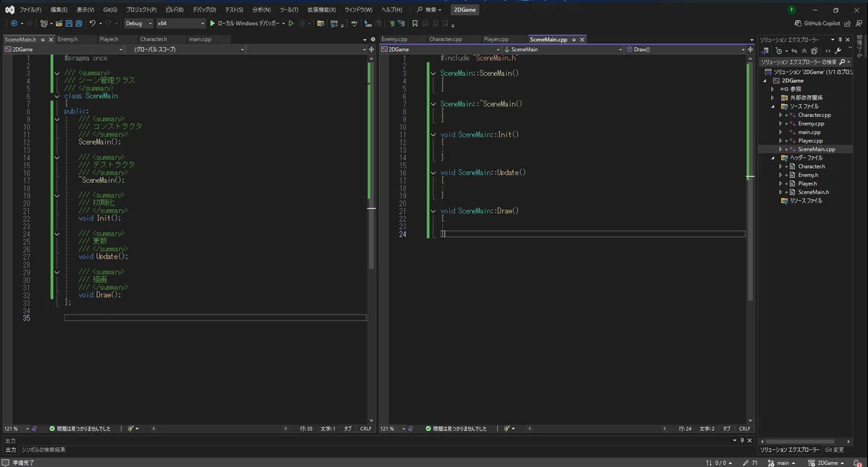
Task: Click the symbol search results tab in output
Action: coord(43,450)
